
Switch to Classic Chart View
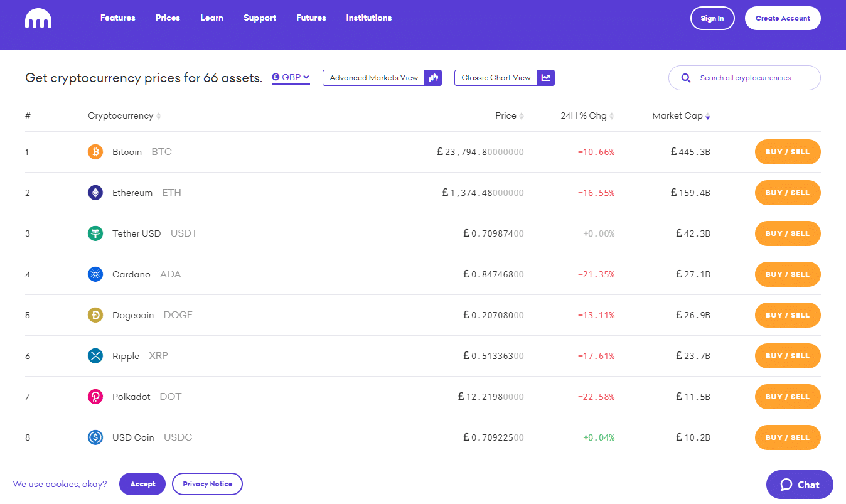[x=505, y=78]
